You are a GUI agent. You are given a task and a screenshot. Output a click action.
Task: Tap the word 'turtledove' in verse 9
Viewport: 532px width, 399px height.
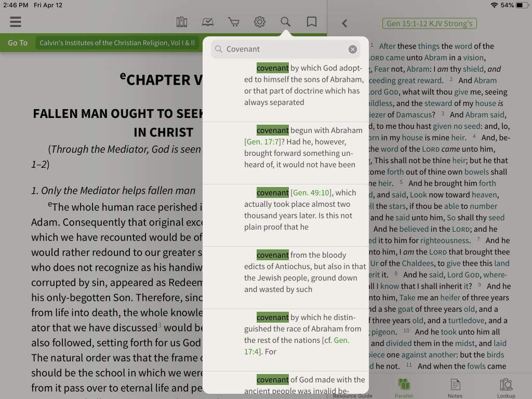(x=467, y=321)
